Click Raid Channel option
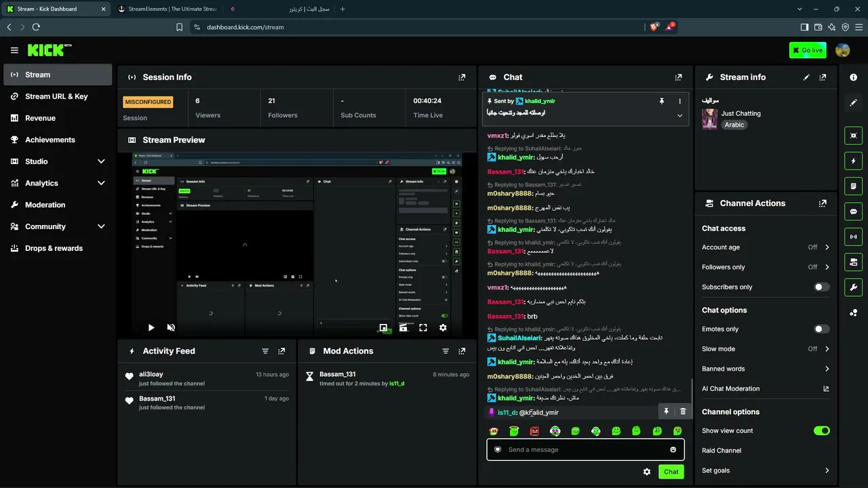The image size is (868, 488). (722, 450)
